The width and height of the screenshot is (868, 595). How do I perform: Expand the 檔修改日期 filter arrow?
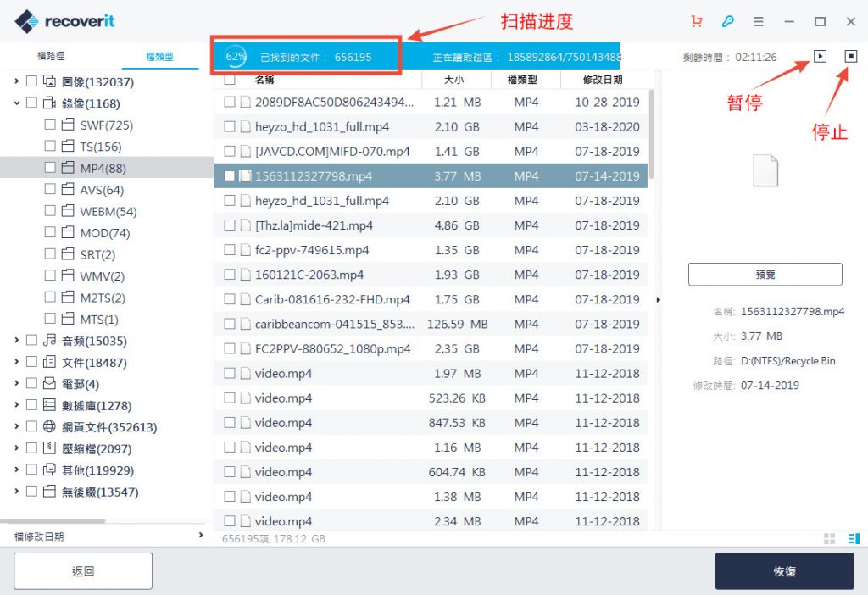pos(201,535)
